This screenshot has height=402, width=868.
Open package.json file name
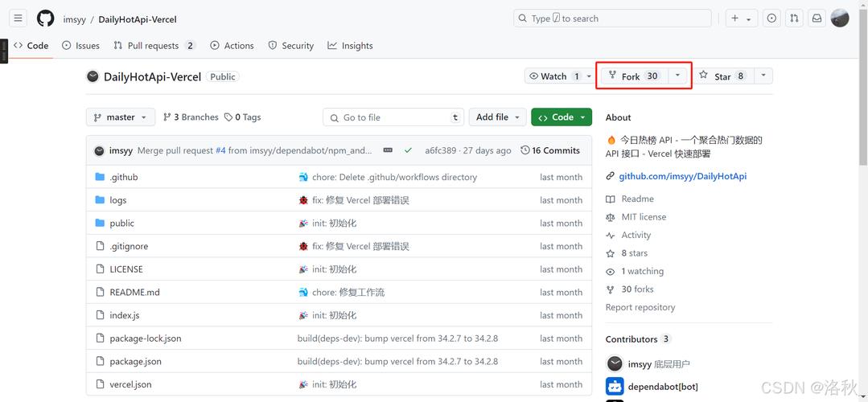[136, 362]
